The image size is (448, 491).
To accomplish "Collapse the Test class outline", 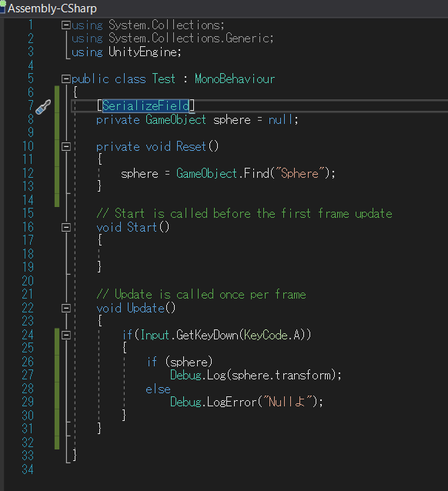I will (x=65, y=78).
